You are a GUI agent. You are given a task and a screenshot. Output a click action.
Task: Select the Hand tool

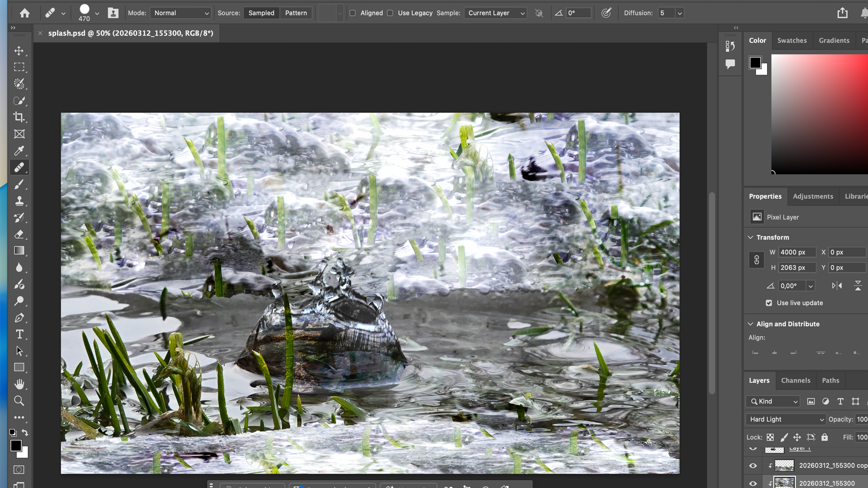tap(19, 384)
